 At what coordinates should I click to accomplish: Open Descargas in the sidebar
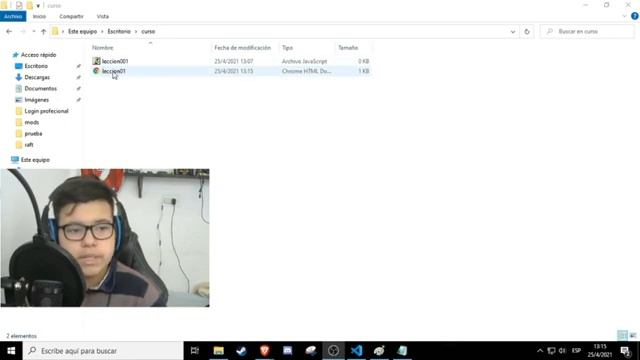click(x=37, y=77)
